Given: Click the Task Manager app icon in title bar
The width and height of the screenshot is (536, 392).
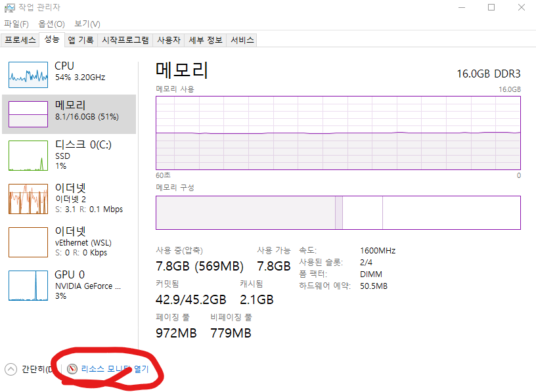Looking at the screenshot, I should 9,8.
